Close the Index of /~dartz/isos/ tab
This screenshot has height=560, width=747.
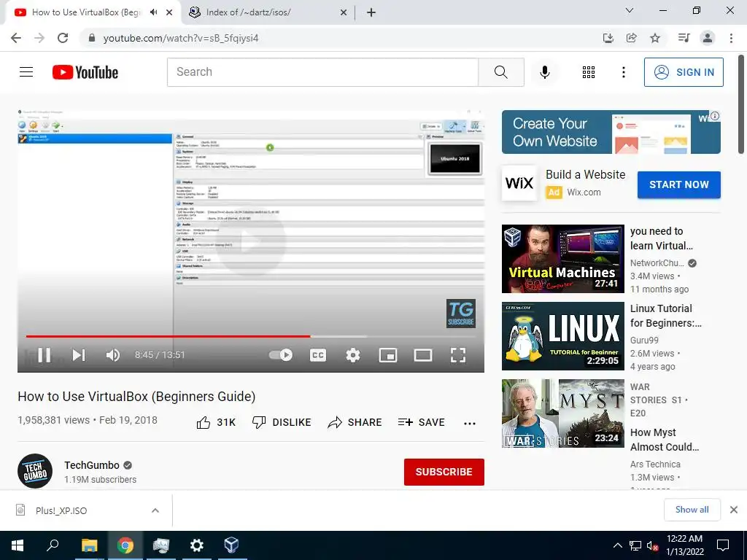coord(344,13)
